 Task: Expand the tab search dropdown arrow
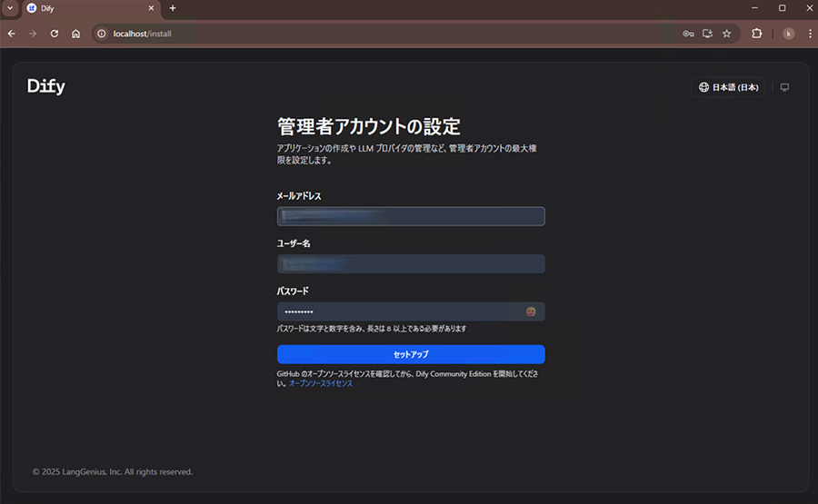pyautogui.click(x=9, y=8)
